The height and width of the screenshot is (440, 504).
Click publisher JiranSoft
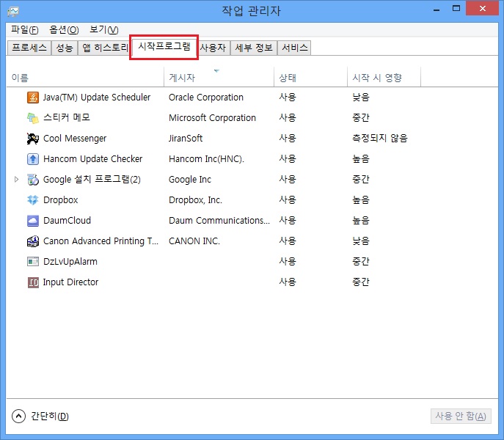186,138
